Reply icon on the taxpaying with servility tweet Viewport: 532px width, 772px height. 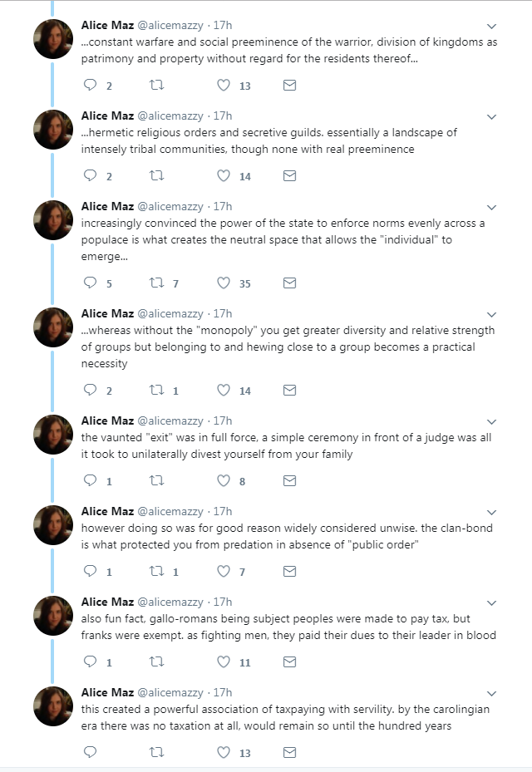(x=91, y=753)
